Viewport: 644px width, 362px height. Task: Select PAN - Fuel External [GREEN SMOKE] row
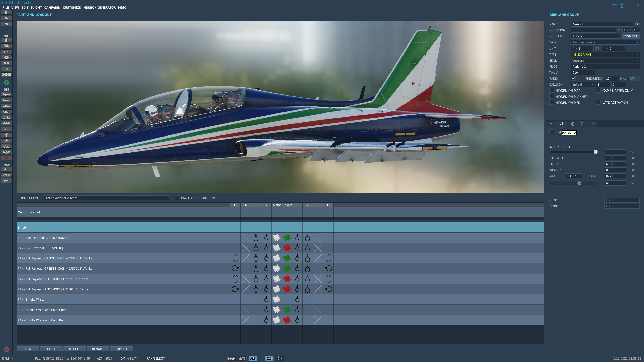[280, 238]
